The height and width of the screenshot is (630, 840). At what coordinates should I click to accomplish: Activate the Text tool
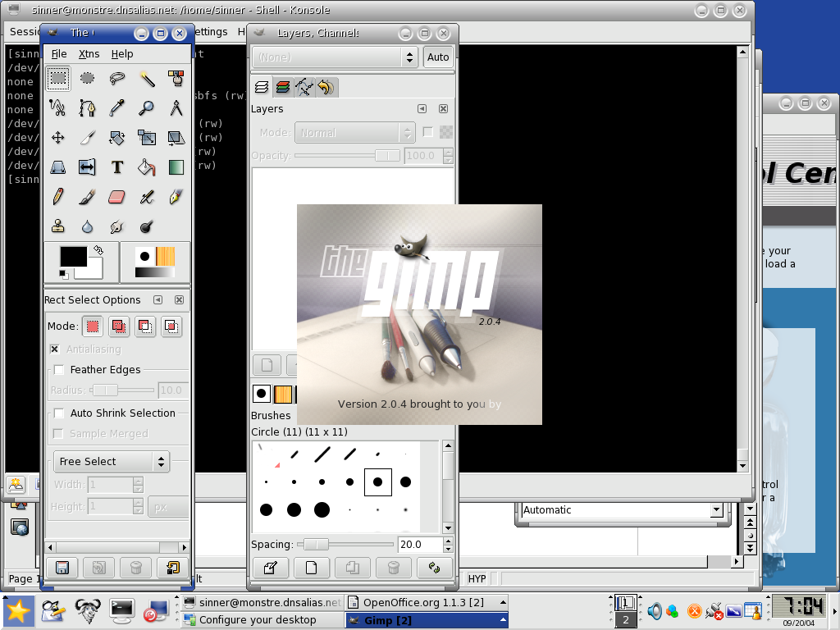point(116,167)
